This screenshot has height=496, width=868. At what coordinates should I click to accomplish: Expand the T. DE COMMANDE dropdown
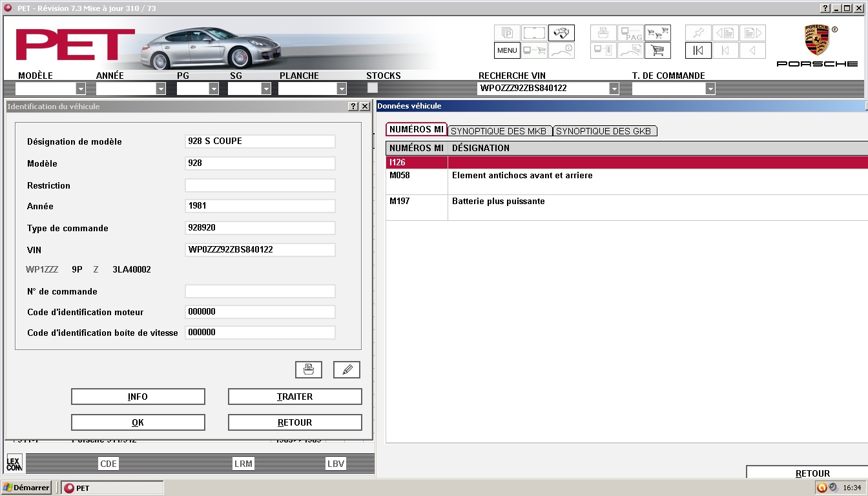(x=710, y=88)
